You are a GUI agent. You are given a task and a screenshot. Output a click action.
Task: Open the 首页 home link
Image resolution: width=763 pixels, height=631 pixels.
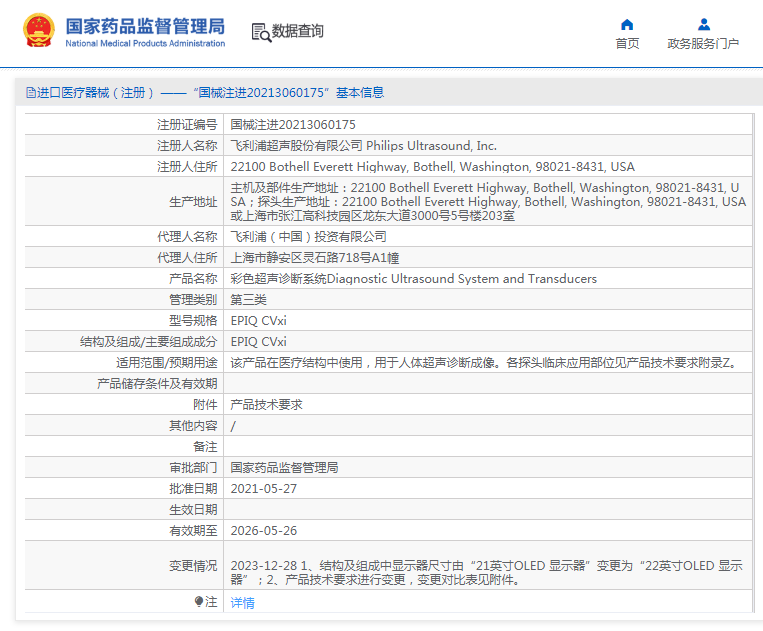(x=627, y=44)
